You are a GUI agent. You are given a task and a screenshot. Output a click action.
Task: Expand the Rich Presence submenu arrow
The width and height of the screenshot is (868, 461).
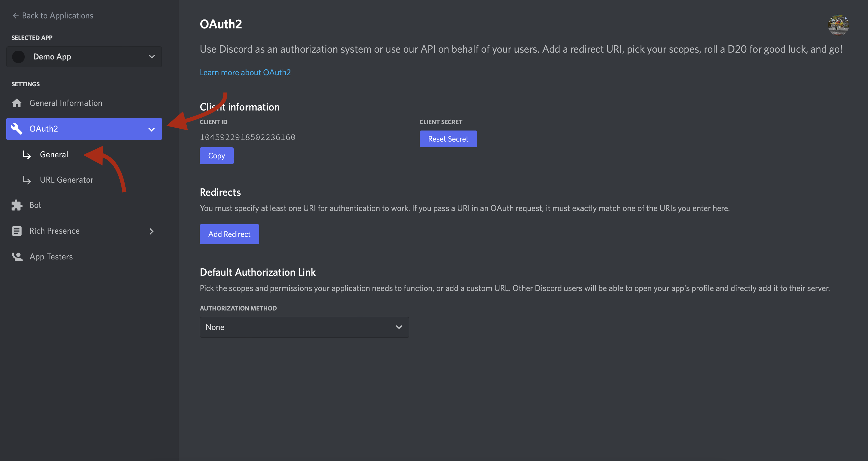pyautogui.click(x=152, y=231)
